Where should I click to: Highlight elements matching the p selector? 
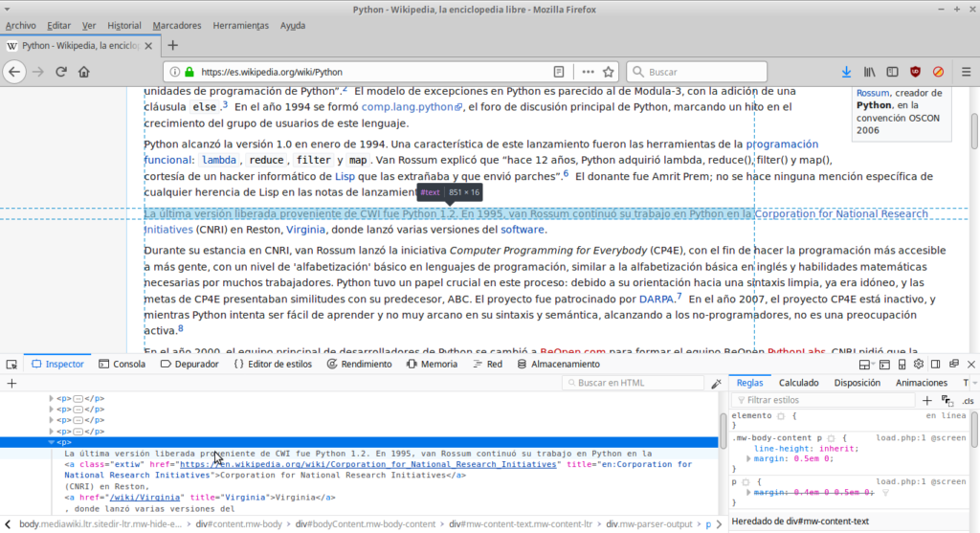coord(746,482)
